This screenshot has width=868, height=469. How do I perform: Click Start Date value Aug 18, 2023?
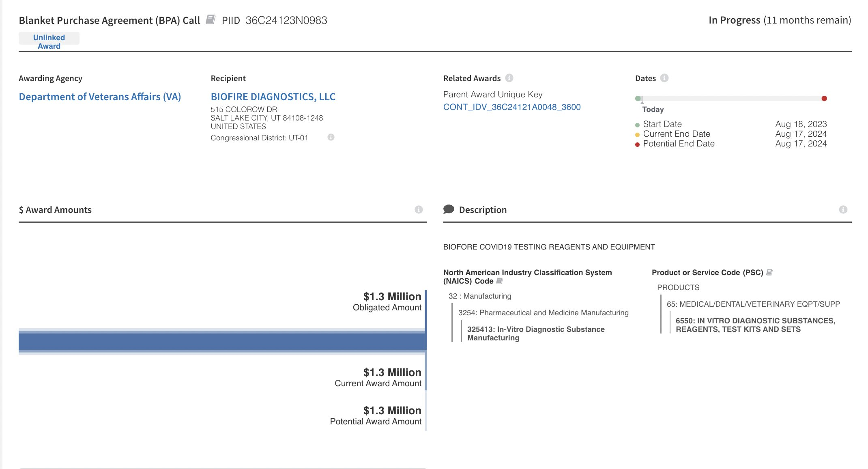point(801,124)
